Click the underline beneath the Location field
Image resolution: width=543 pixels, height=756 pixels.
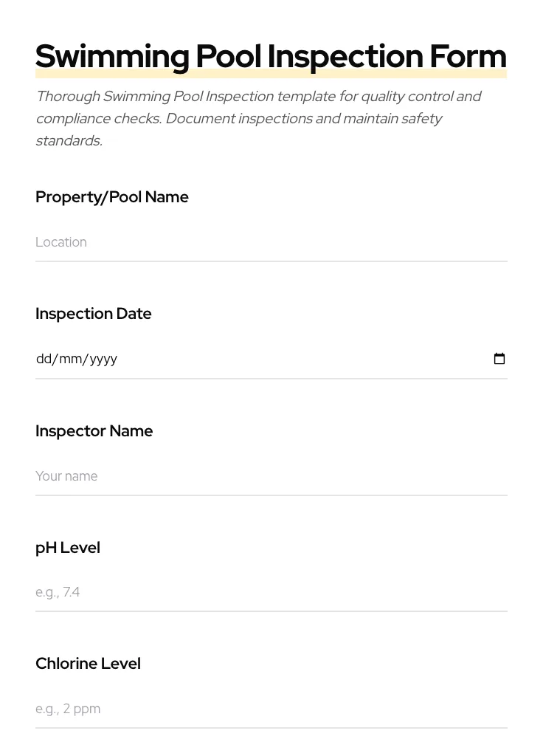point(271,260)
